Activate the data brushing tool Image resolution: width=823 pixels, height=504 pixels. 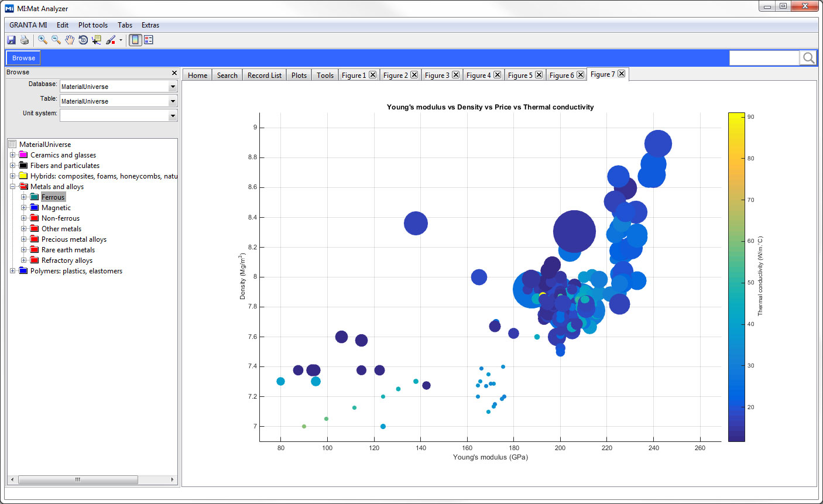tap(111, 39)
